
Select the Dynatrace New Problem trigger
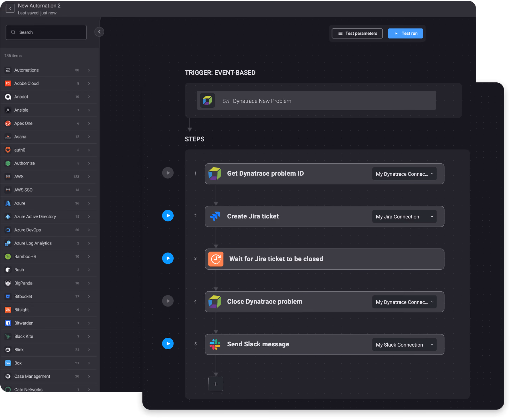pos(317,101)
